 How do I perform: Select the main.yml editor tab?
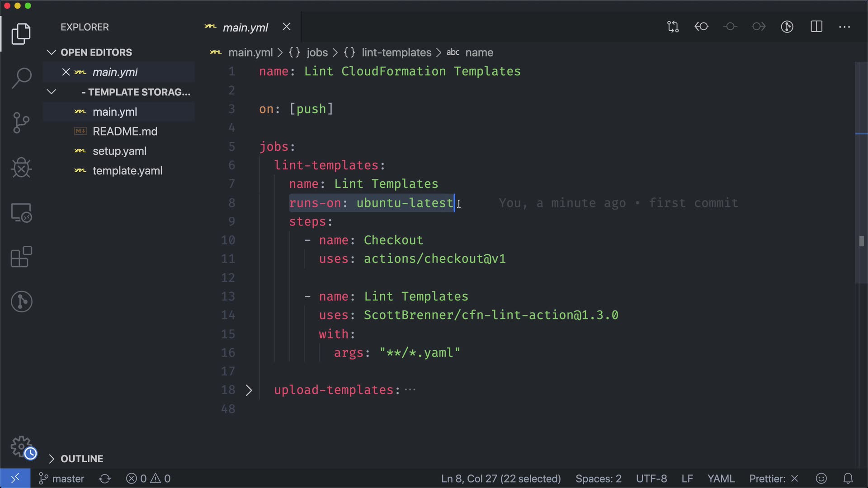click(x=245, y=28)
